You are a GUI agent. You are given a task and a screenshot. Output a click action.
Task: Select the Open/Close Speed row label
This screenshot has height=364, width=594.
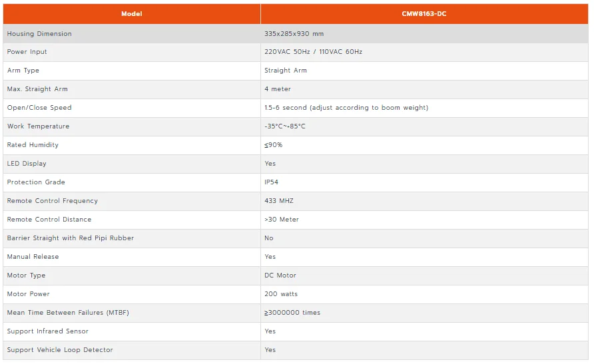pos(39,108)
